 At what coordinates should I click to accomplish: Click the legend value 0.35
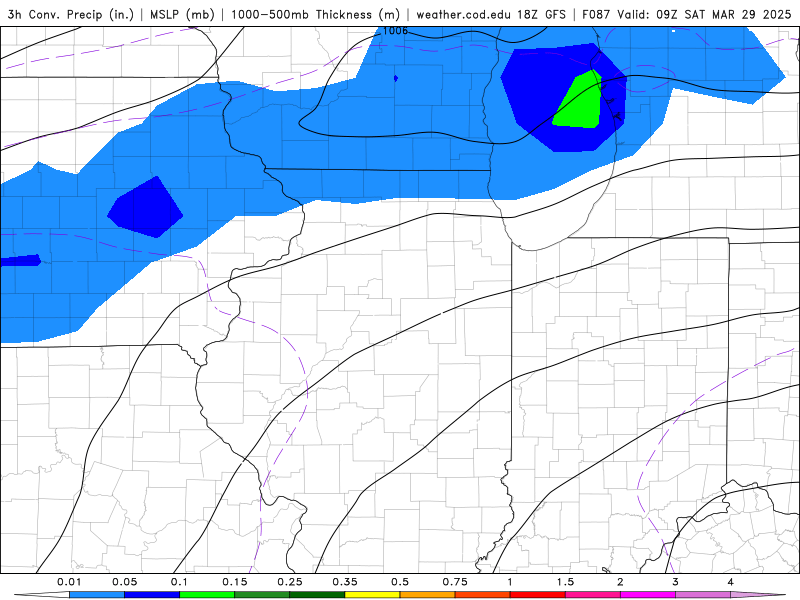point(345,582)
